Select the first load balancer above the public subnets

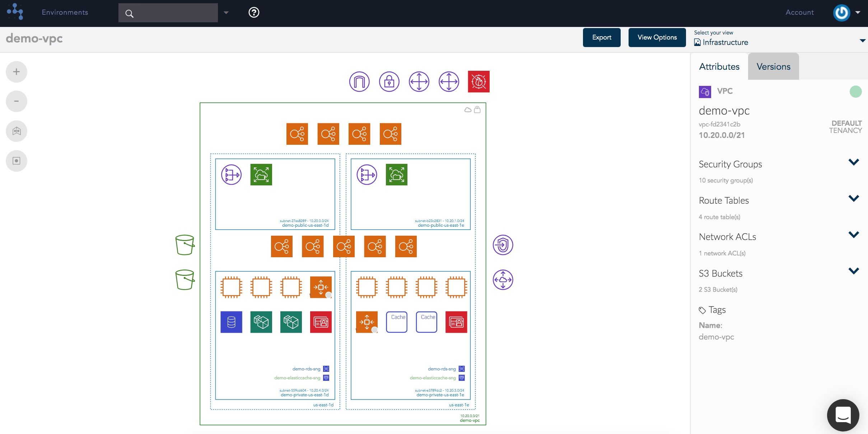tap(297, 134)
